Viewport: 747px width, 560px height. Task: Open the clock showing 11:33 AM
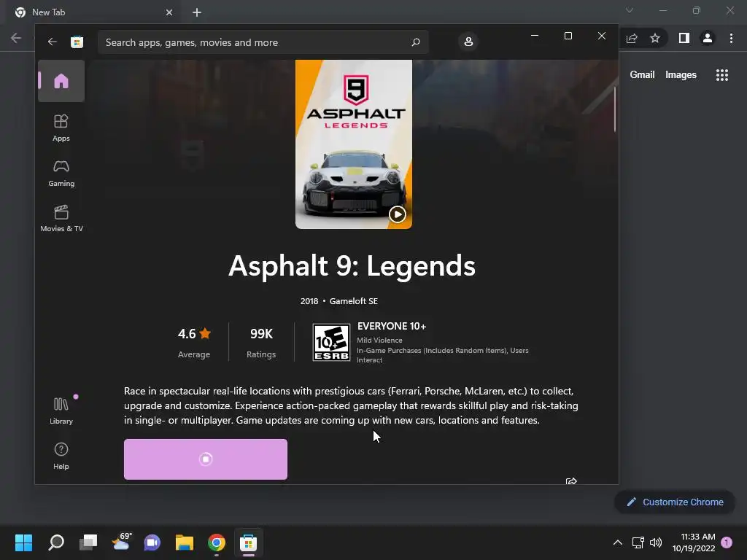point(694,542)
